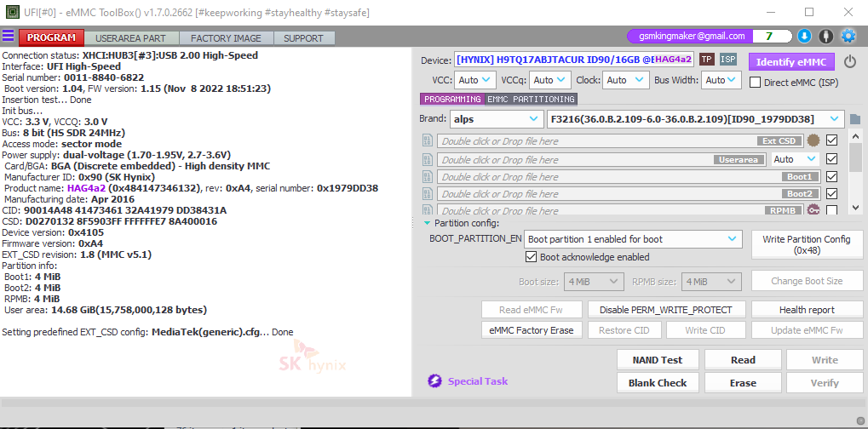Open the Bus Width dropdown
The height and width of the screenshot is (429, 868).
(x=721, y=80)
